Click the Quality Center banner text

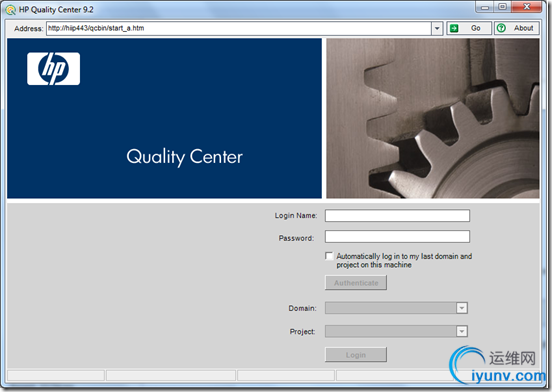184,157
